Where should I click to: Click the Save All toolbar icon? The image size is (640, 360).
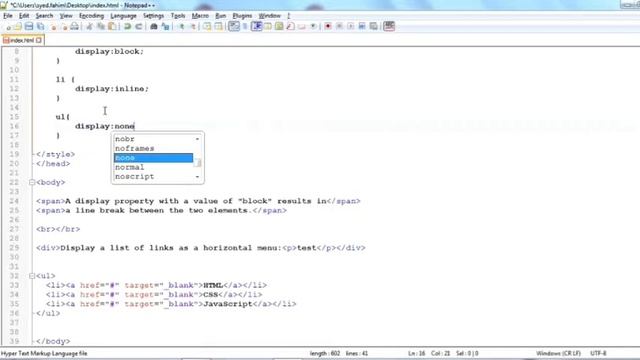click(x=40, y=27)
